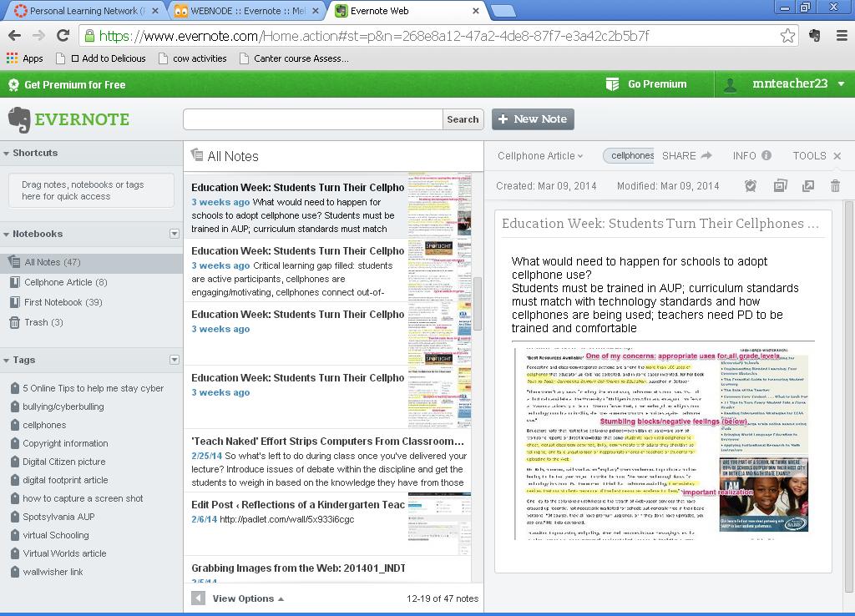Click the Get Premium for Free badge icon
The width and height of the screenshot is (855, 616).
(13, 85)
